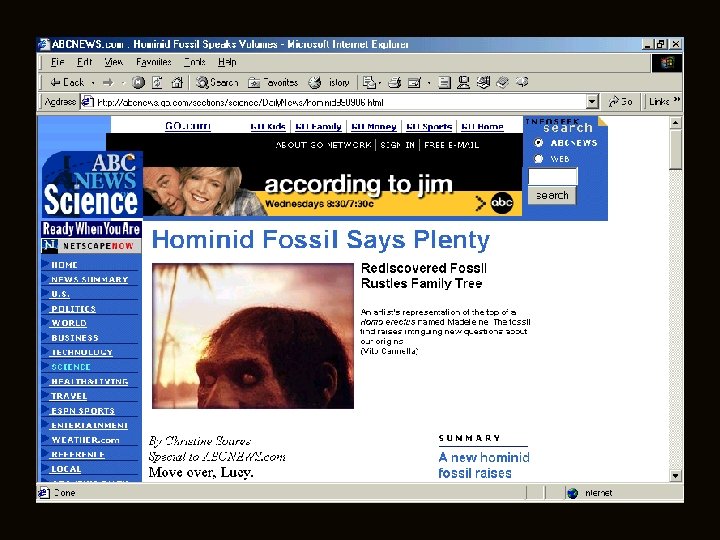This screenshot has height=540, width=720.
Task: Open the Search pane from the toolbar
Action: click(217, 82)
